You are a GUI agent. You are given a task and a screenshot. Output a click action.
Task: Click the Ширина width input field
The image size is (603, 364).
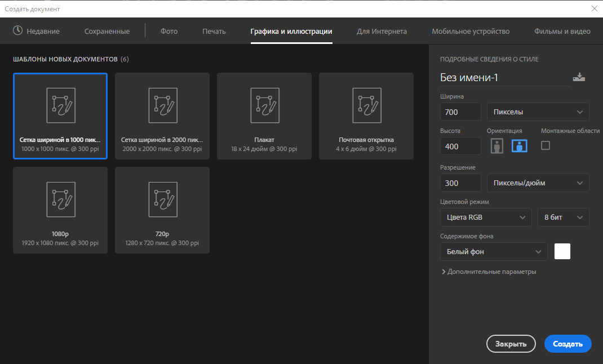[x=460, y=112]
